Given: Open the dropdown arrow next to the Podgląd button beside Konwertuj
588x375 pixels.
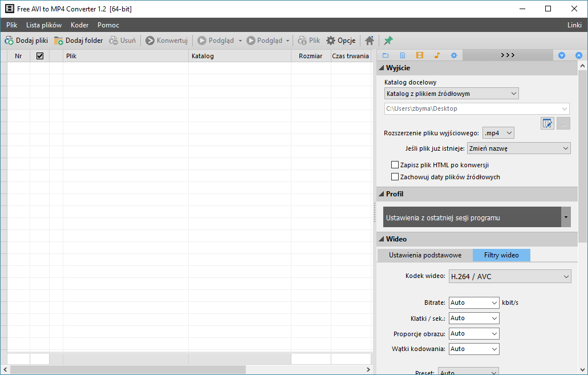Looking at the screenshot, I should click(x=240, y=41).
